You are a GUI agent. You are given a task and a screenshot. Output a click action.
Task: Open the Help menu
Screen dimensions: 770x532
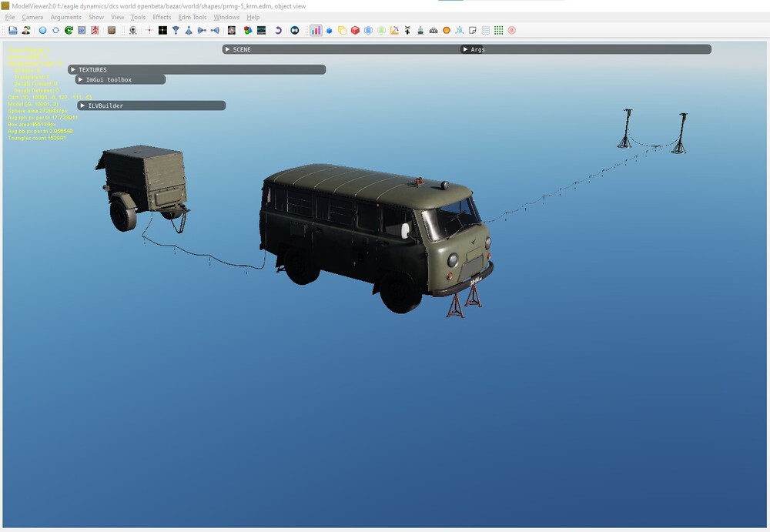(x=253, y=17)
